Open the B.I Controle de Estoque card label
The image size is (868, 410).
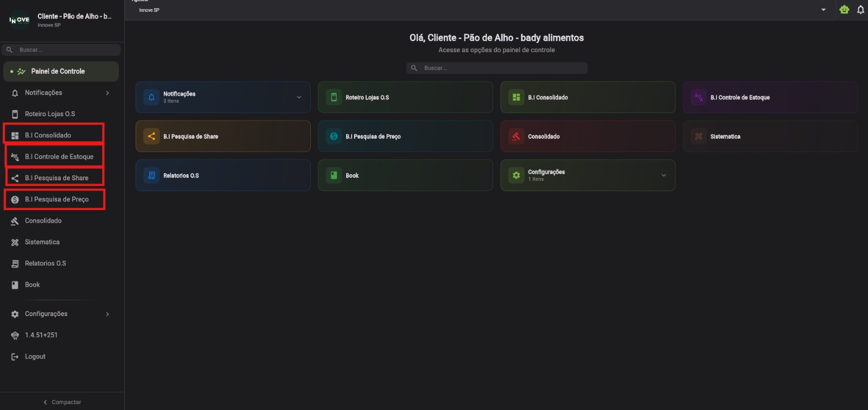tap(740, 98)
